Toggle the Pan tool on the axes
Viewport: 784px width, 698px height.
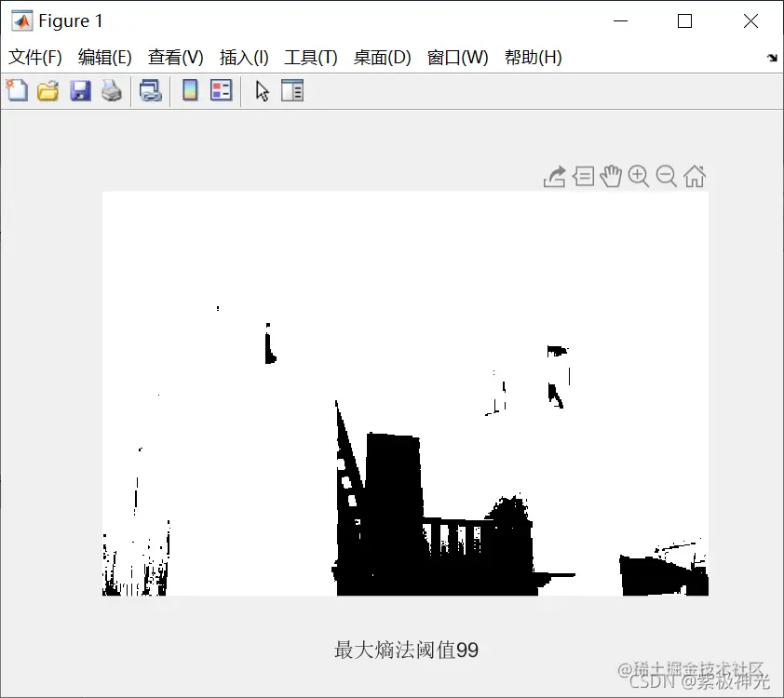pos(611,176)
